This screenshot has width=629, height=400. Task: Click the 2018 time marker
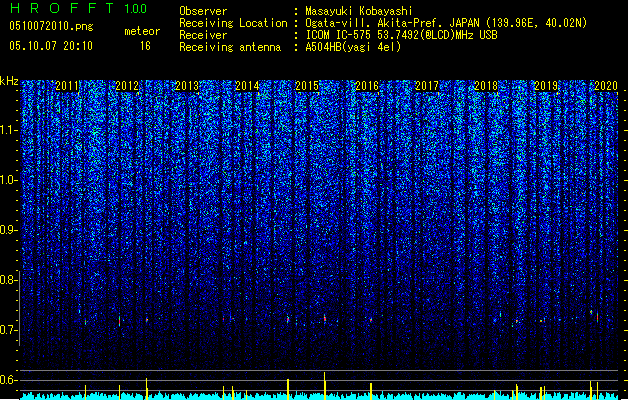tap(486, 86)
